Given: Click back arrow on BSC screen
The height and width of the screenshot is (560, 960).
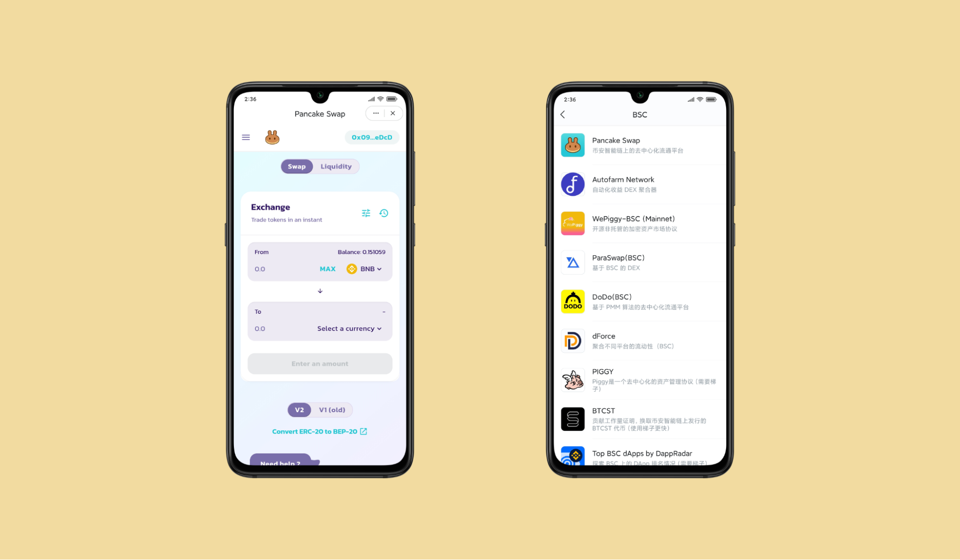Looking at the screenshot, I should 562,114.
